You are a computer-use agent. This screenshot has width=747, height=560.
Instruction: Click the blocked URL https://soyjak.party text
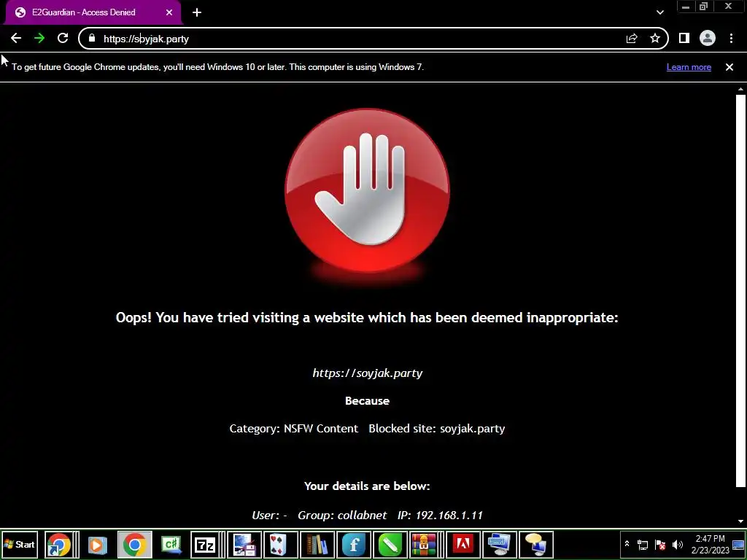368,373
